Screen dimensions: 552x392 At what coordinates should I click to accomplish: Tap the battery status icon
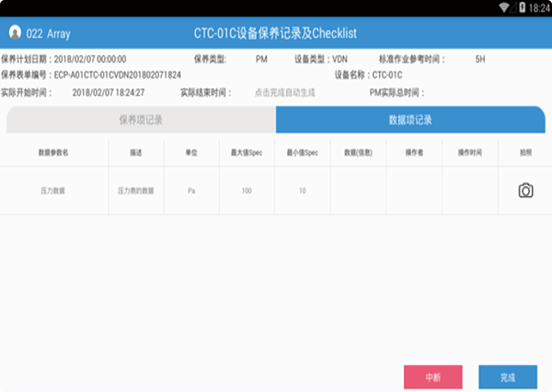pyautogui.click(x=522, y=6)
